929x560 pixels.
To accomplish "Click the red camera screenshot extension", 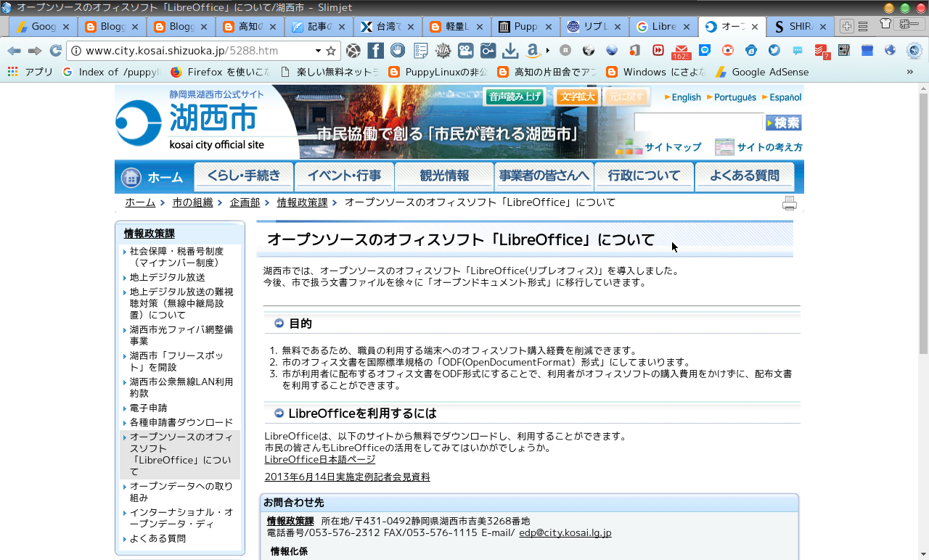I will pos(728,51).
